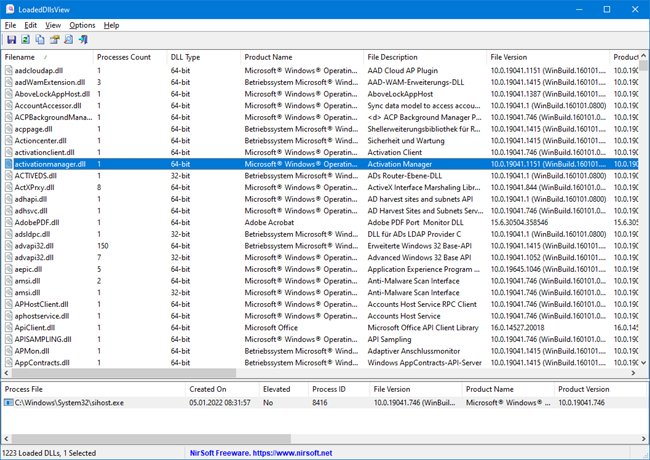Open the File menu

[x=10, y=24]
